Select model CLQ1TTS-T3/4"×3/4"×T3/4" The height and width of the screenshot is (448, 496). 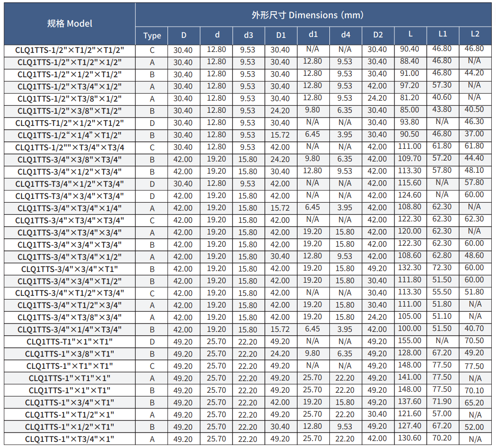[70, 196]
